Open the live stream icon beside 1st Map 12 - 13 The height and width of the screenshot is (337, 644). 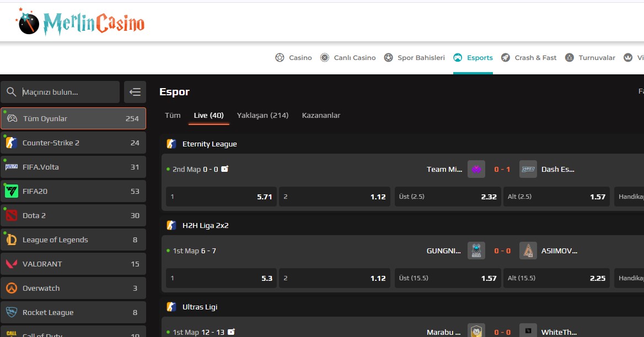231,331
